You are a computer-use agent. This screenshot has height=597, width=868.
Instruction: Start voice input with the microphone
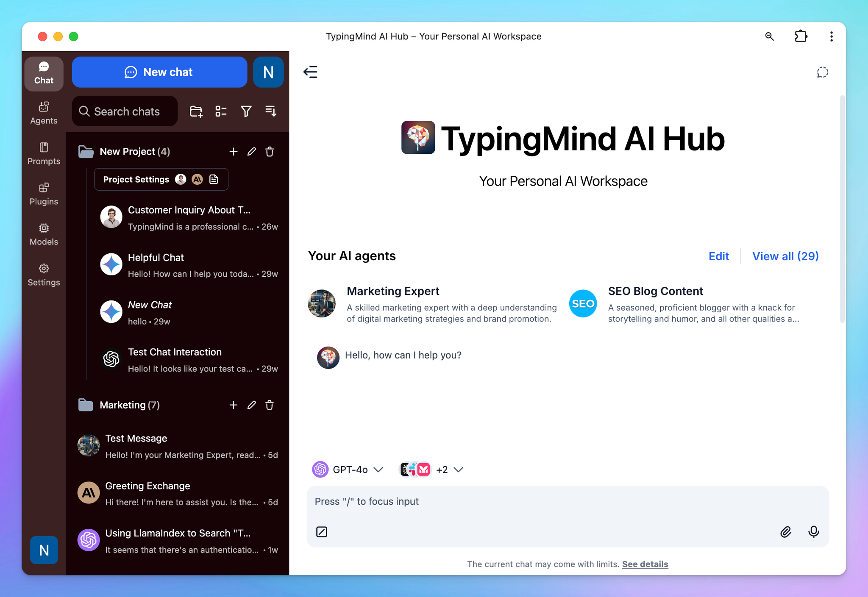pos(813,532)
